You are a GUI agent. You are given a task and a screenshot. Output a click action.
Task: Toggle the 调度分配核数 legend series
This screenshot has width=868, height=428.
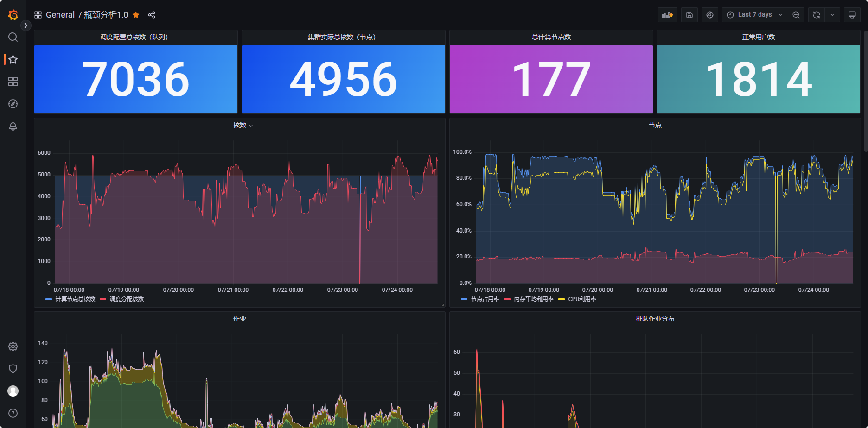127,299
